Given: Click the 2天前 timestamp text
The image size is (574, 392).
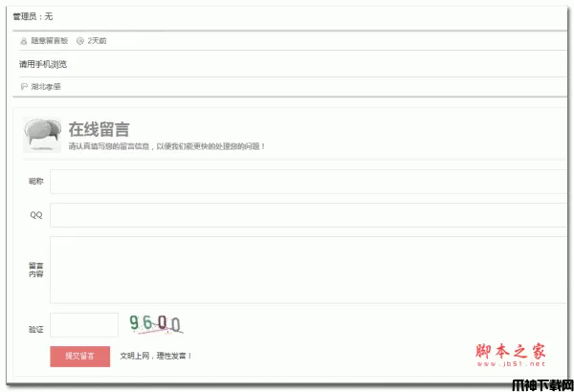Looking at the screenshot, I should pyautogui.click(x=97, y=41).
